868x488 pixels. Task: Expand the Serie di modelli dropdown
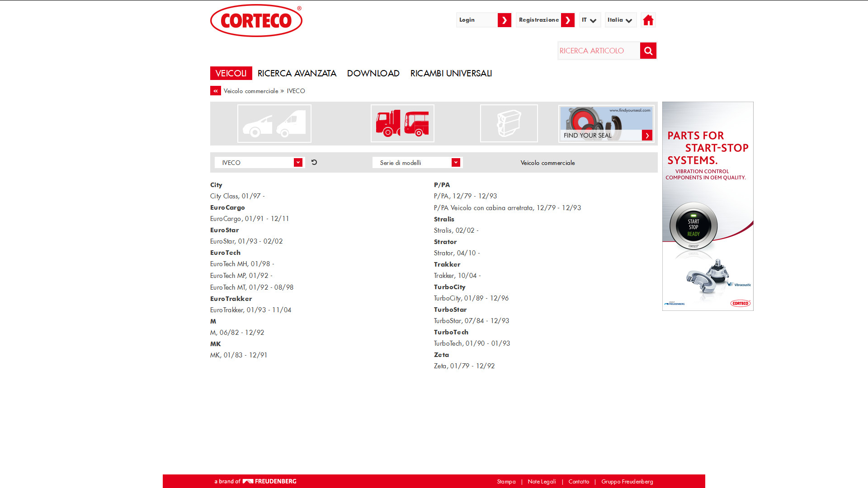tap(417, 163)
